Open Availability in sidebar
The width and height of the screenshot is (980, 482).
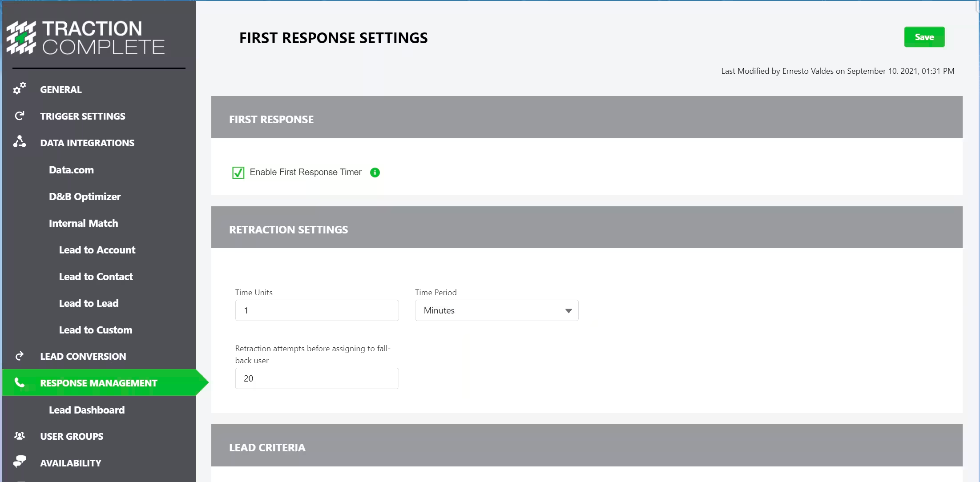(x=70, y=463)
